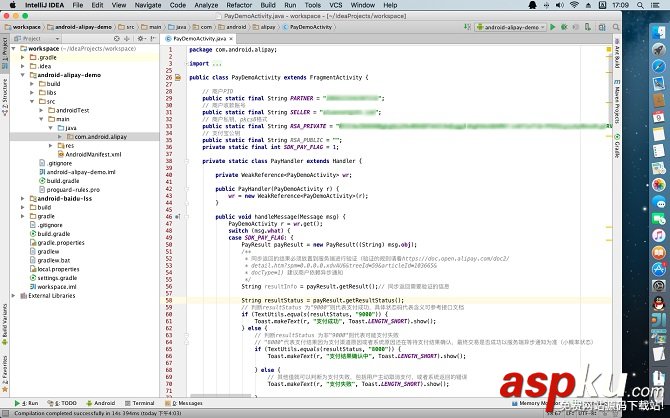Click the PayDemoActivity breadcrumb in navigation bar
Viewport: 670px width, 418px height.
coord(311,27)
